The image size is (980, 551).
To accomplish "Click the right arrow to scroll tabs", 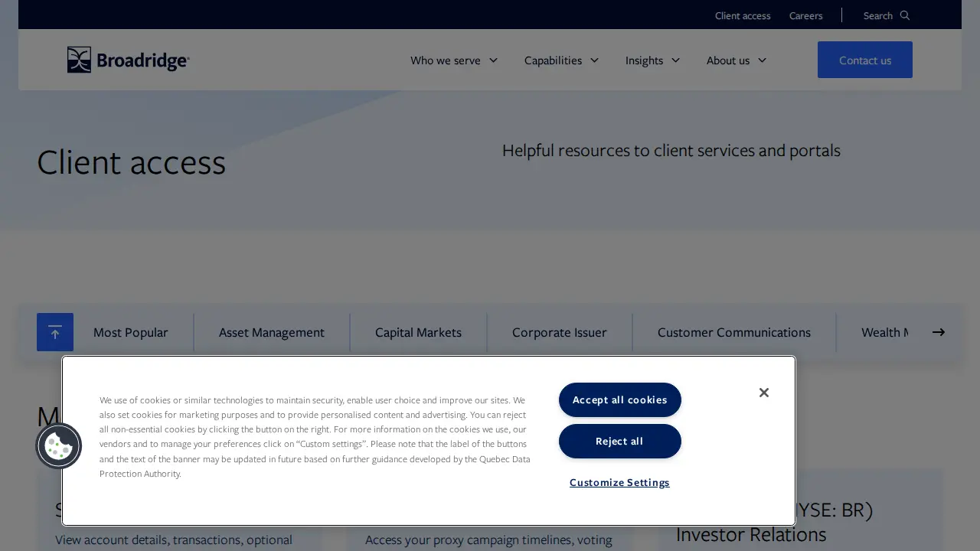I will click(x=939, y=332).
